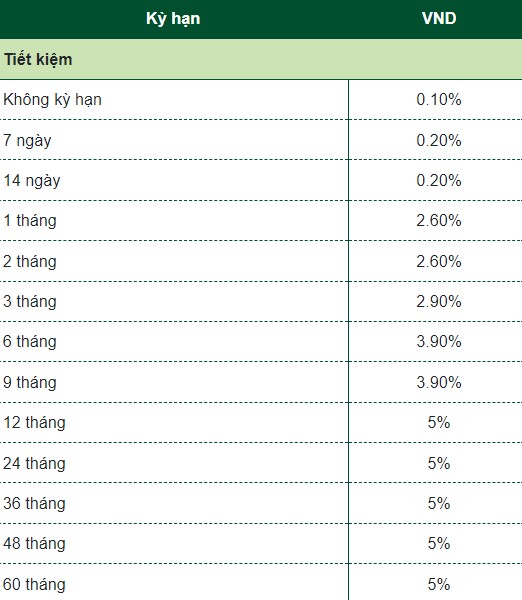Click the 48 tháng term label

[34, 544]
